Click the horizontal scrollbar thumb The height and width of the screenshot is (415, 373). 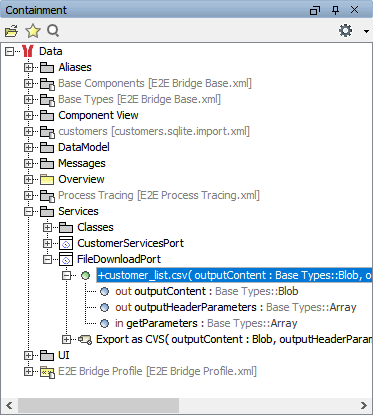click(x=99, y=406)
